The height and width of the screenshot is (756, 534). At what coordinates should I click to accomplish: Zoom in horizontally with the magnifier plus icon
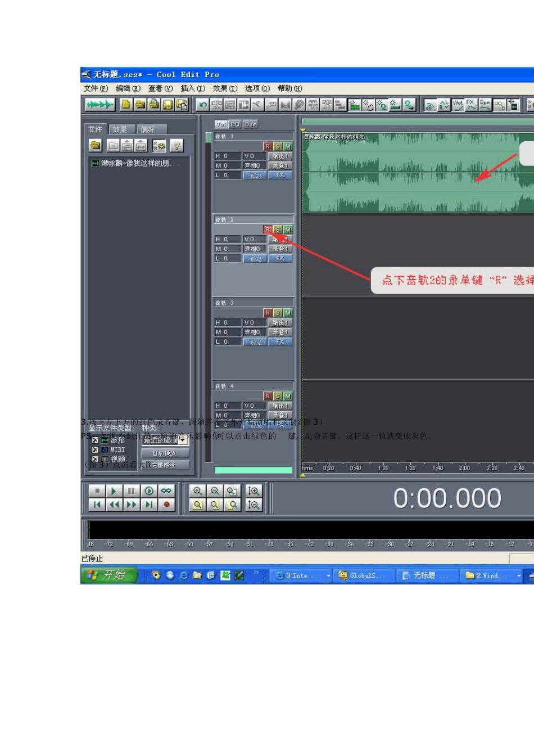[197, 491]
